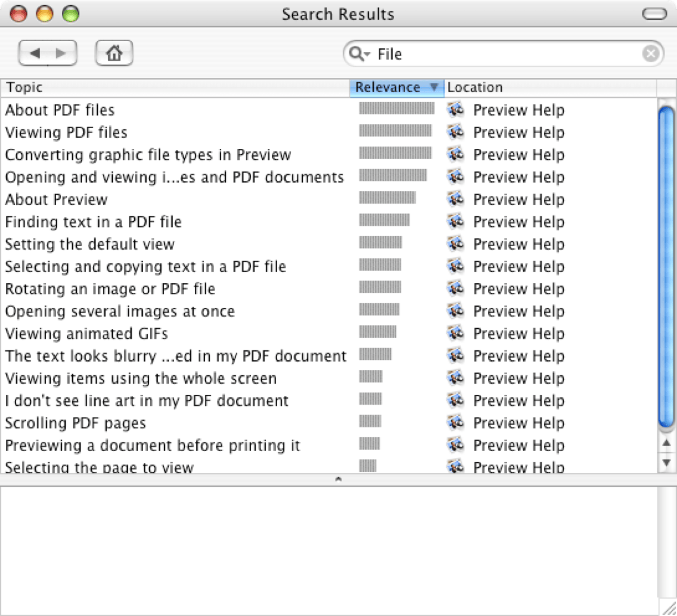Click the scroll down arrow of results list

pyautogui.click(x=666, y=463)
